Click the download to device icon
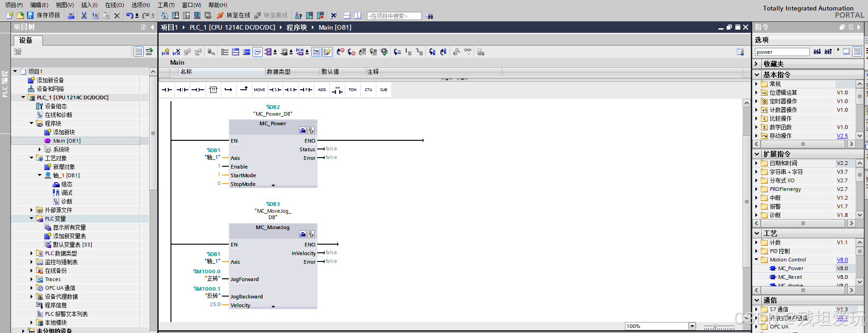This screenshot has width=868, height=333. tap(176, 15)
